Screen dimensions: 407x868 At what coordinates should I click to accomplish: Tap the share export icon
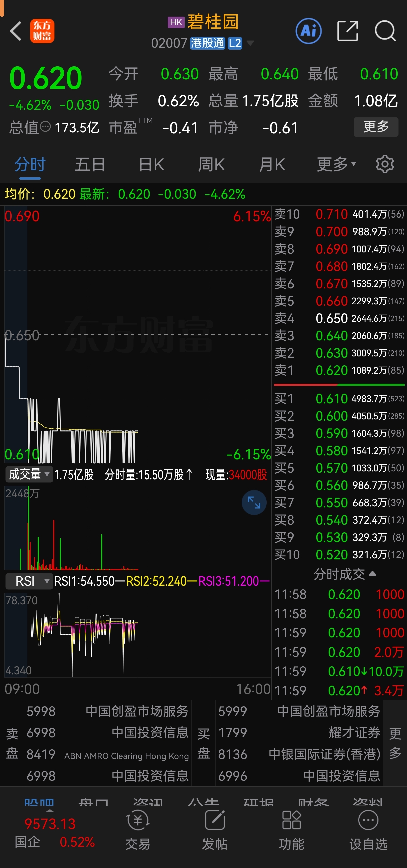347,31
